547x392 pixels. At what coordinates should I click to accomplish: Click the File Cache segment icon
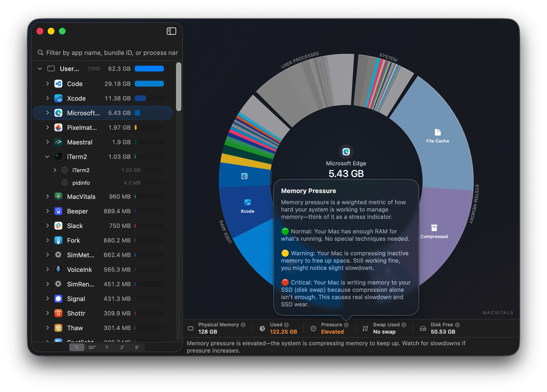[x=438, y=132]
